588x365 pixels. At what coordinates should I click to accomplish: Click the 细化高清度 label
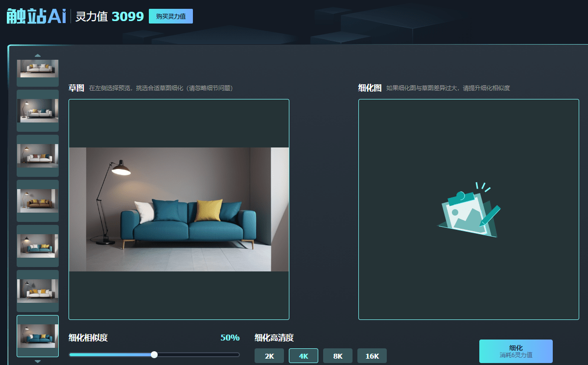pyautogui.click(x=274, y=338)
